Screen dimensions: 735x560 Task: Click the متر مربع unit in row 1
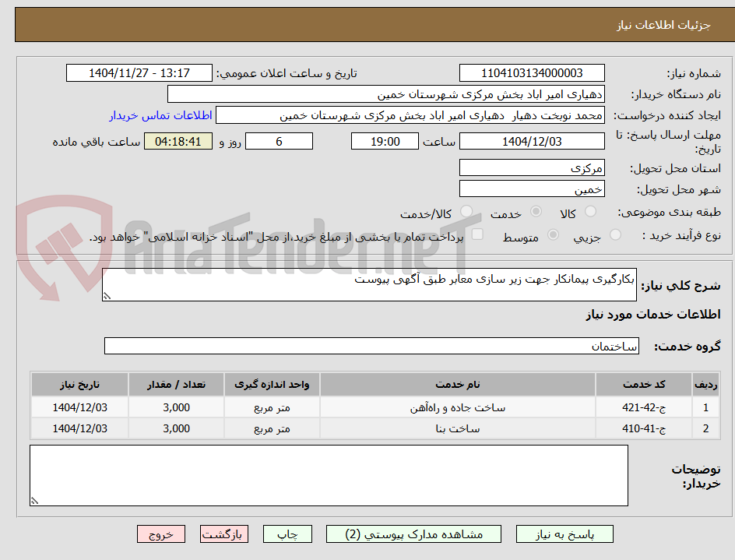point(272,407)
